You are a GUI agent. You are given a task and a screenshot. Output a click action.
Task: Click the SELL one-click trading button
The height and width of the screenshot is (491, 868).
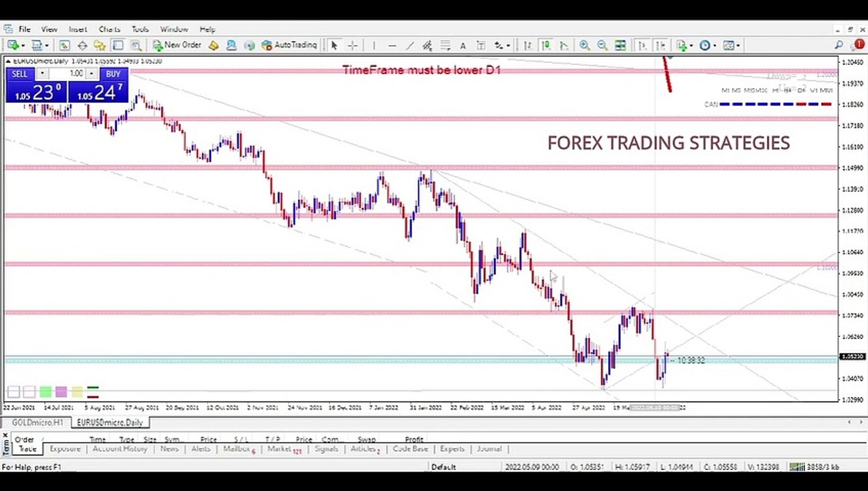pyautogui.click(x=19, y=74)
